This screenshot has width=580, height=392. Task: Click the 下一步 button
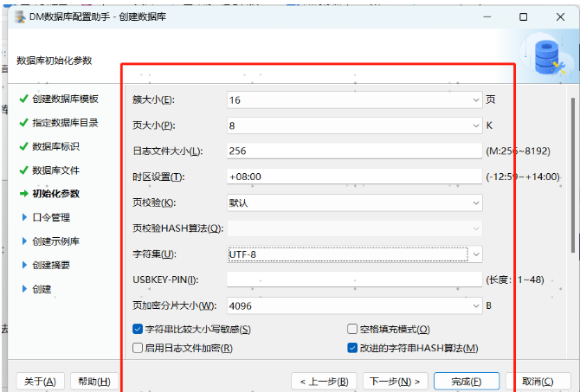[x=395, y=382]
